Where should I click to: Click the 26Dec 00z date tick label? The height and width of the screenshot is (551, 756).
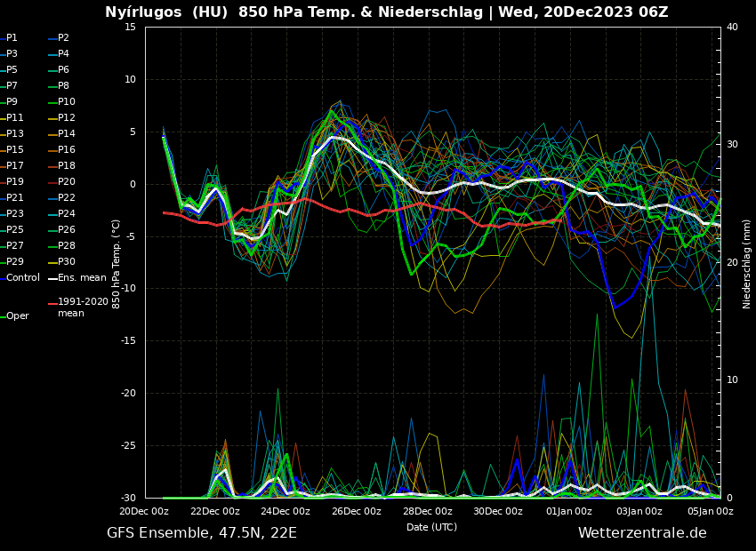click(356, 511)
